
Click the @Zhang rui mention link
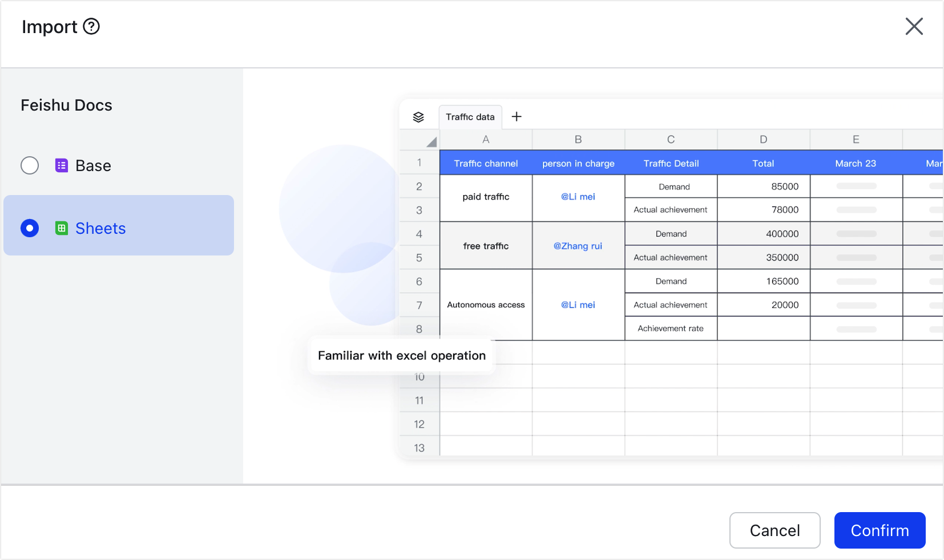(x=578, y=246)
